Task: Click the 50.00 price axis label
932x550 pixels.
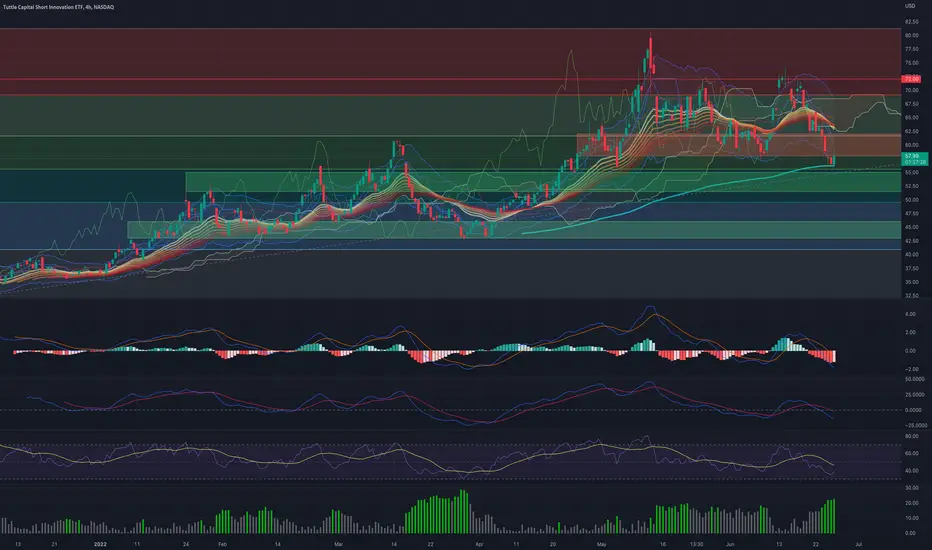Action: 911,200
